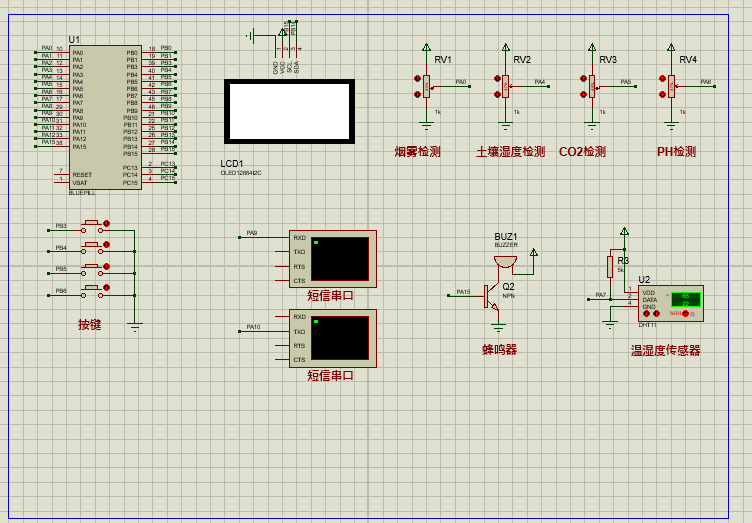The height and width of the screenshot is (523, 752).
Task: Click the power terminal above RV1
Action: [x=426, y=47]
